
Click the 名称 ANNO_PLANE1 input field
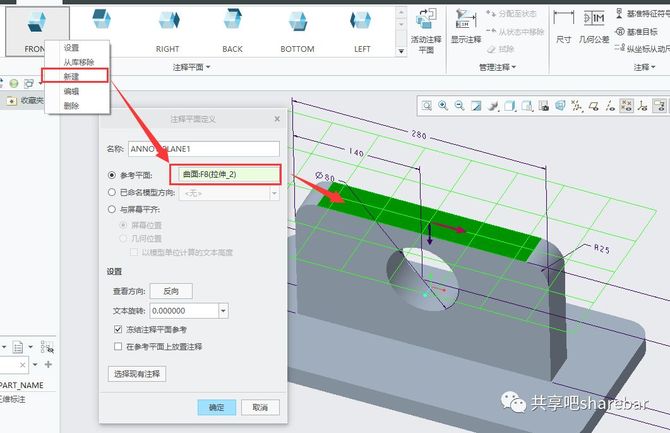(x=204, y=149)
